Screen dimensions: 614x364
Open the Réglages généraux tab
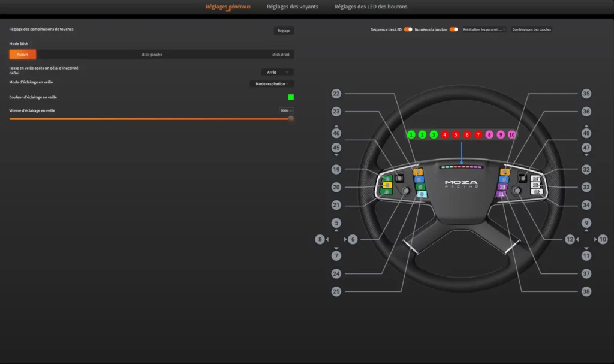228,7
